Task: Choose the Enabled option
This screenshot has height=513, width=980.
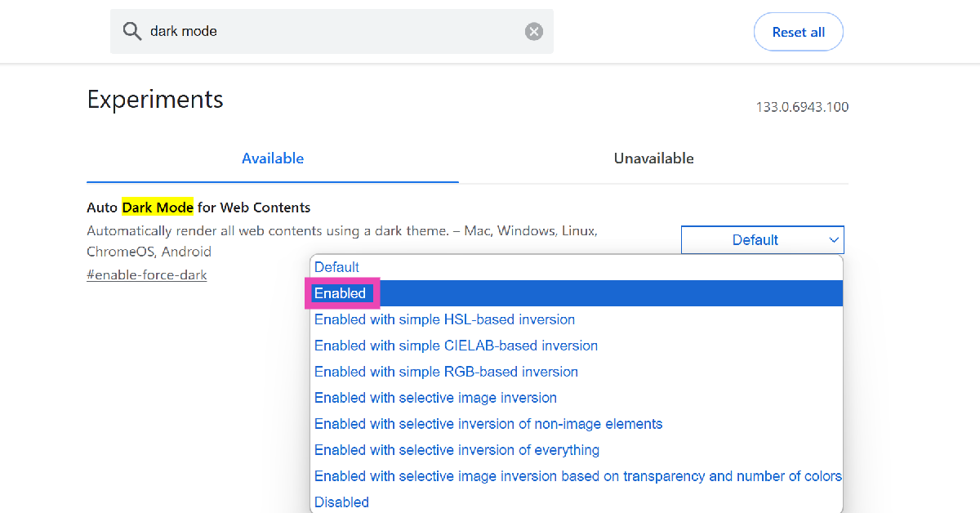Action: [x=341, y=293]
